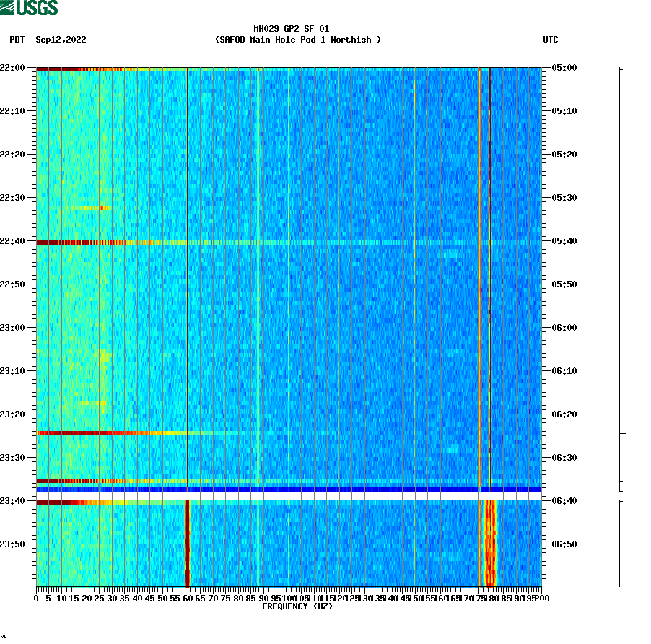Click the 06:40 UTC label on lower panel
Image resolution: width=651 pixels, height=644 pixels.
pos(563,499)
